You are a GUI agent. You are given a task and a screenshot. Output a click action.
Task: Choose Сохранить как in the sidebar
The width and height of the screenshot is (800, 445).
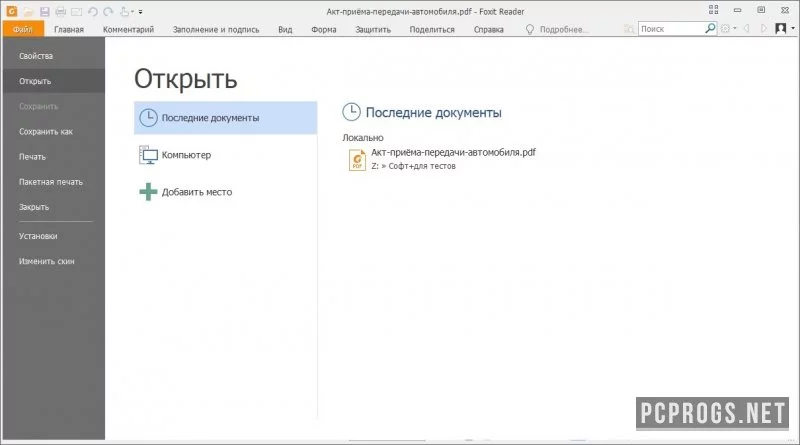pos(53,132)
